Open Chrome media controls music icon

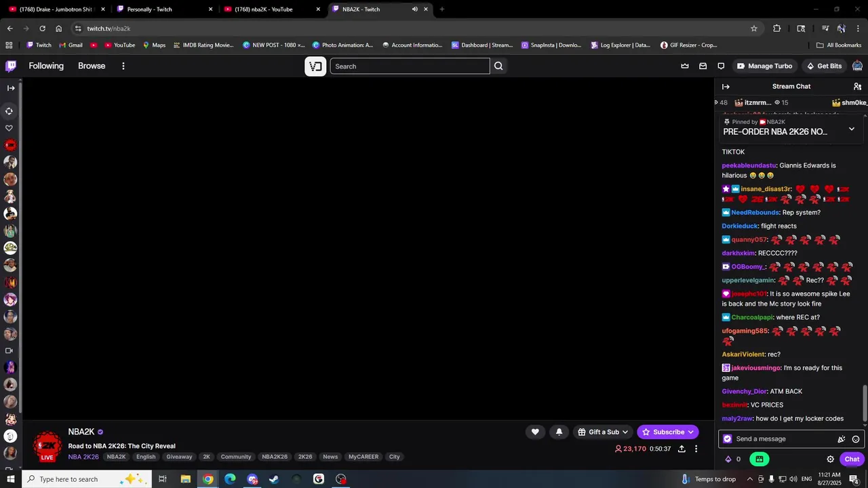coord(825,28)
